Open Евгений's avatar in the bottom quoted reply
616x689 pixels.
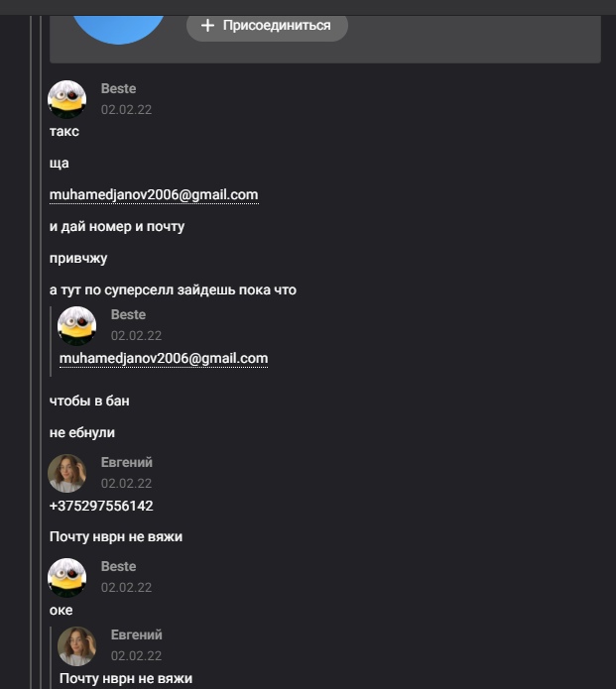77,645
